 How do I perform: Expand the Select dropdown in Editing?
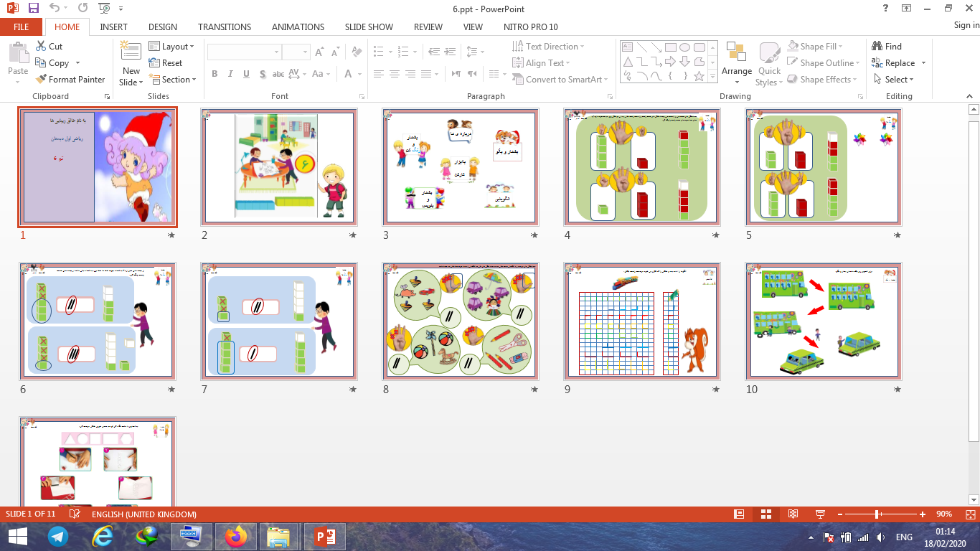[x=894, y=80]
